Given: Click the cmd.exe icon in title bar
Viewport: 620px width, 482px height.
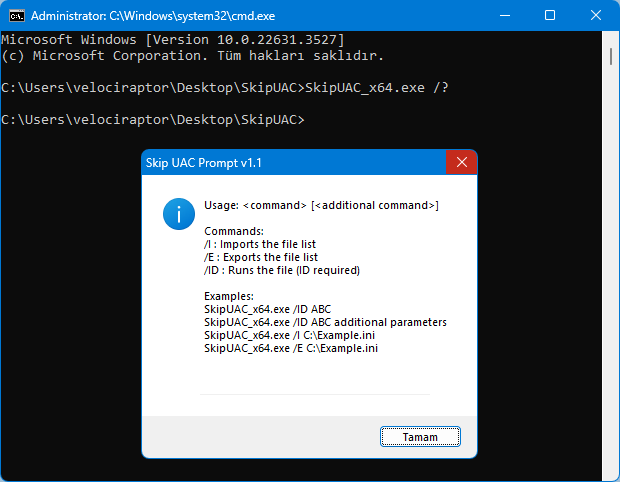Looking at the screenshot, I should point(16,16).
